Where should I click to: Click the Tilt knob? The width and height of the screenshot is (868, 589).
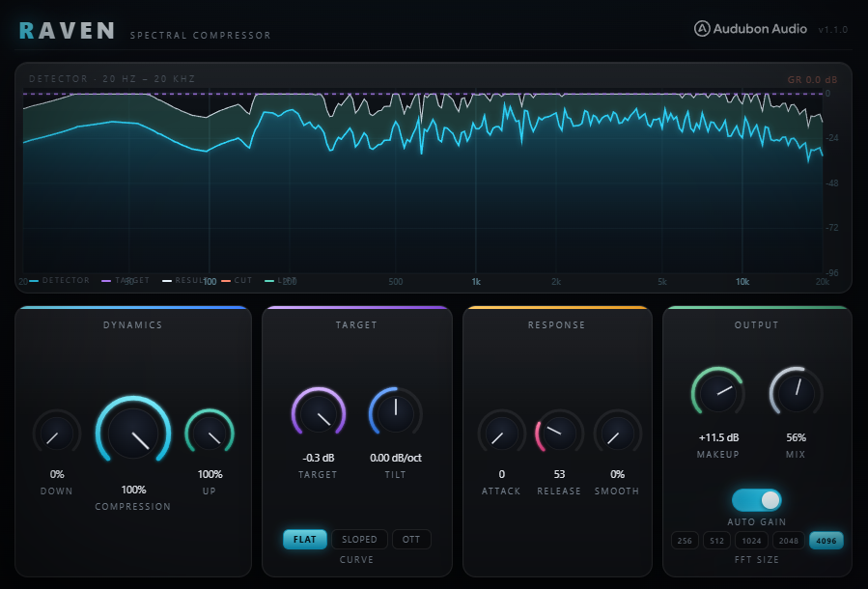click(x=396, y=413)
